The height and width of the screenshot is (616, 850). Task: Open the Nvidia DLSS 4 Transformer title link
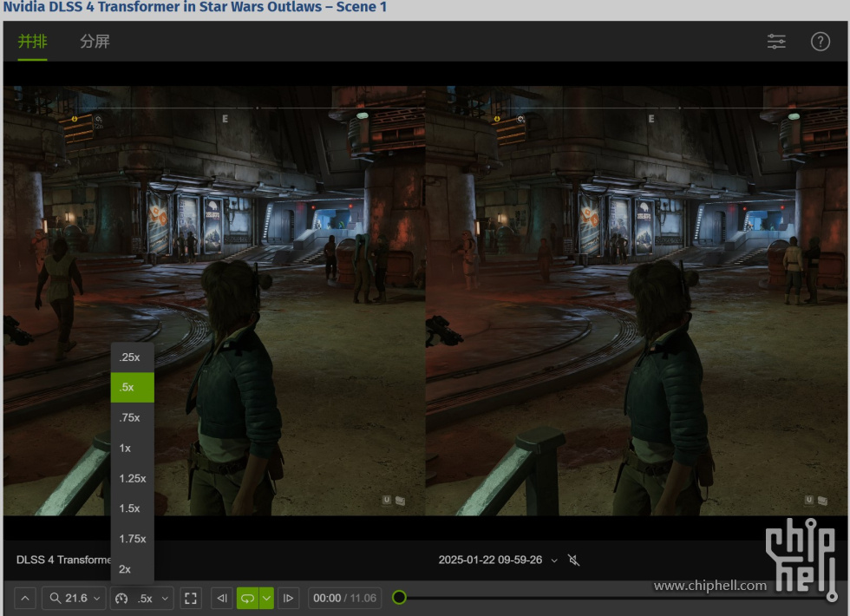195,7
